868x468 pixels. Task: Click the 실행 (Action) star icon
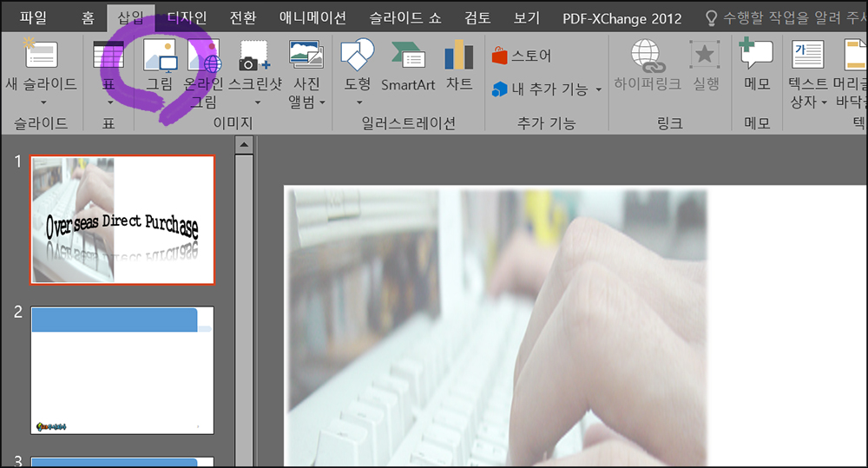(x=704, y=55)
